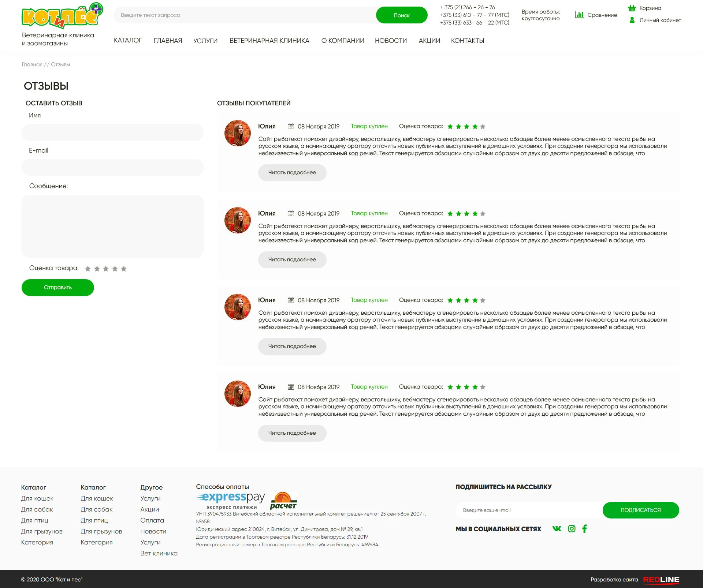Open the Facebook icon in footer

[x=584, y=529]
